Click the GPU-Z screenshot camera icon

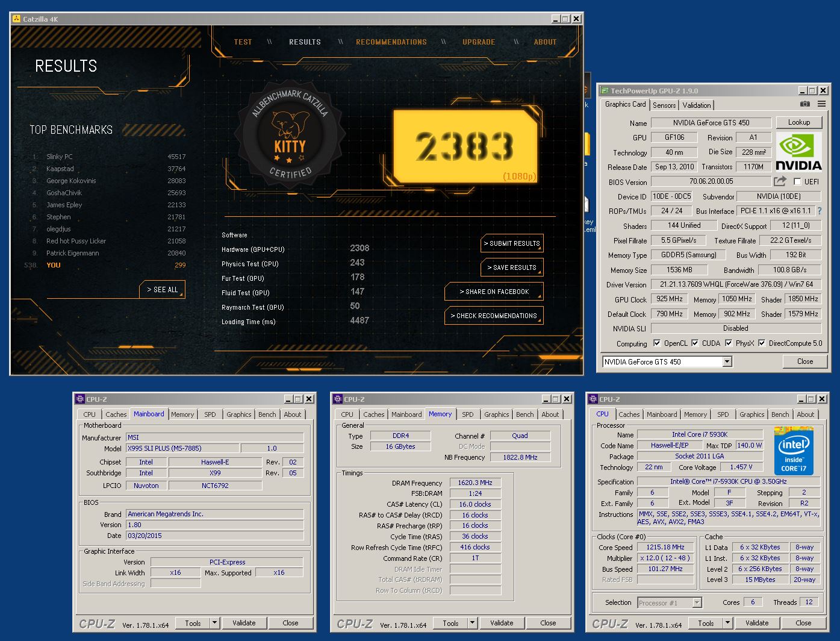805,104
